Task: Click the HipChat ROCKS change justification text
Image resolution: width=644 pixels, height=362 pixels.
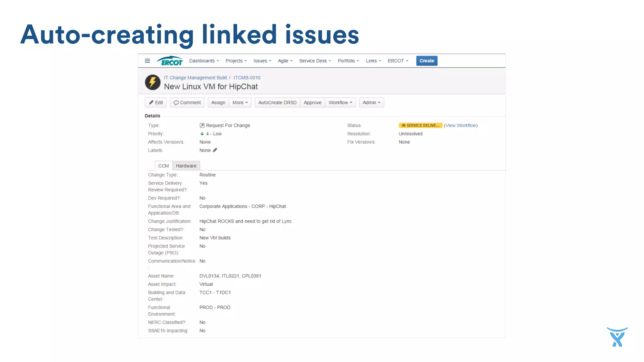Action: pos(246,221)
